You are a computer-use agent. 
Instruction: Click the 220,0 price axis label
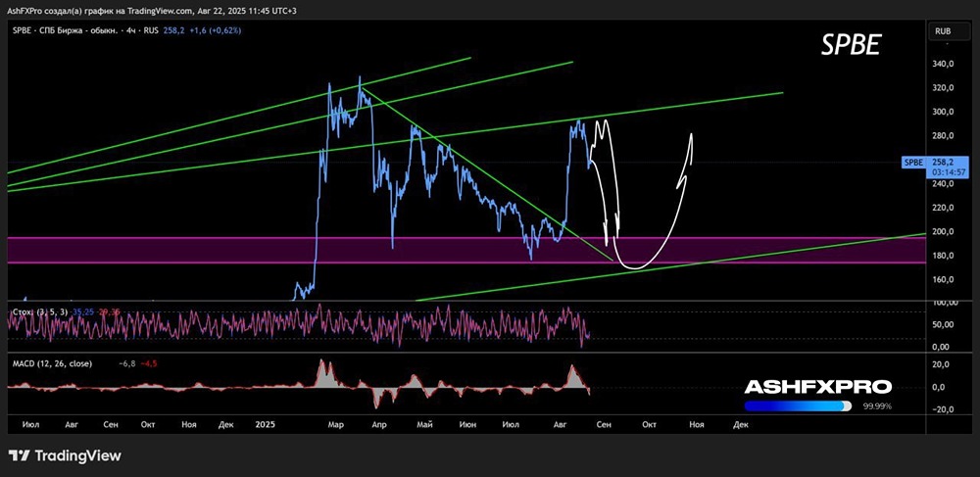pyautogui.click(x=943, y=208)
